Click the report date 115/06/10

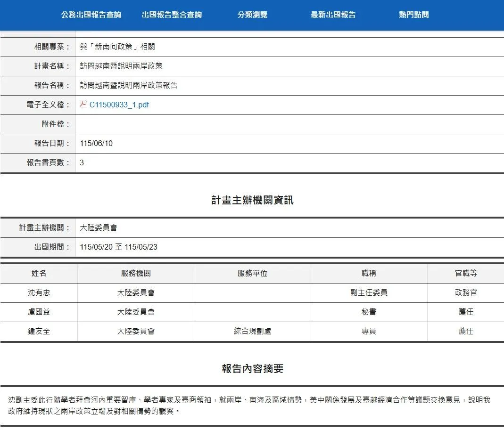coord(96,144)
